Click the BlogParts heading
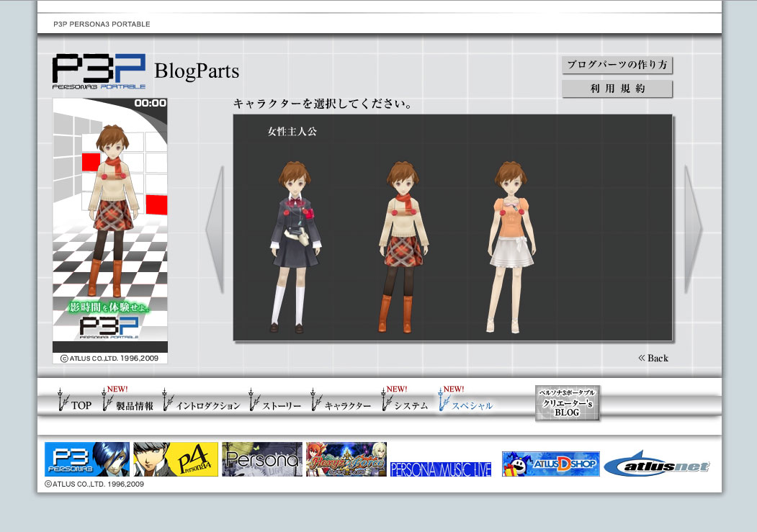Viewport: 757px width, 532px height. [197, 71]
